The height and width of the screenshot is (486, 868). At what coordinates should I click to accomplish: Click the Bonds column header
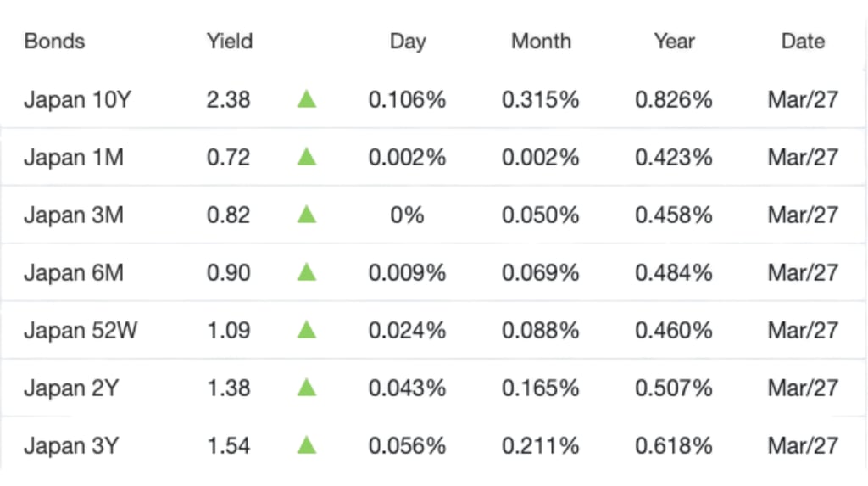[x=54, y=41]
